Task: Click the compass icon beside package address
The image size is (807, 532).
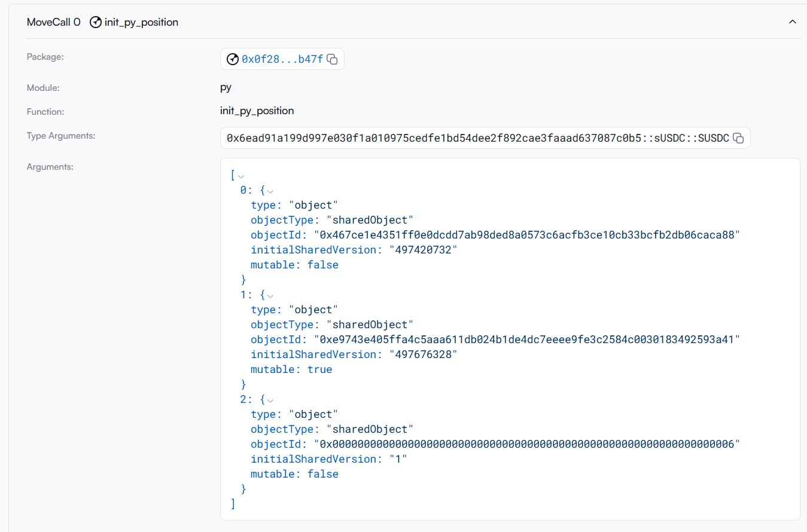Action: pos(233,59)
